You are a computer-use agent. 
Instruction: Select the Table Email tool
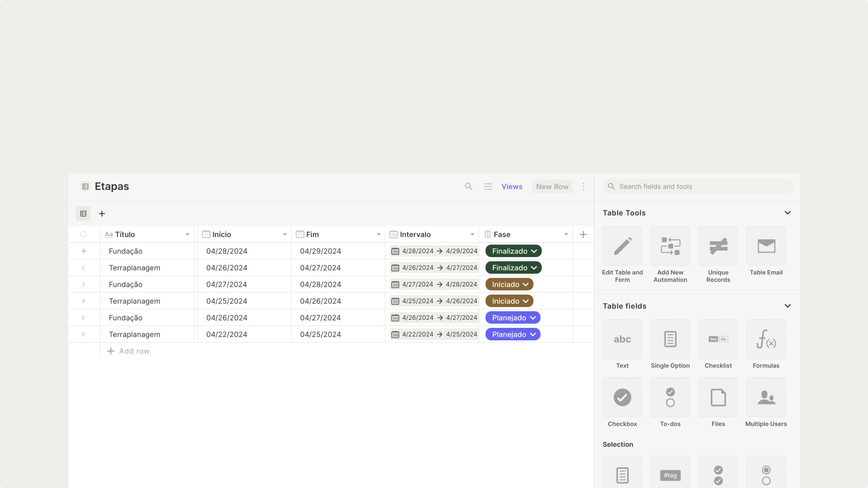(766, 246)
